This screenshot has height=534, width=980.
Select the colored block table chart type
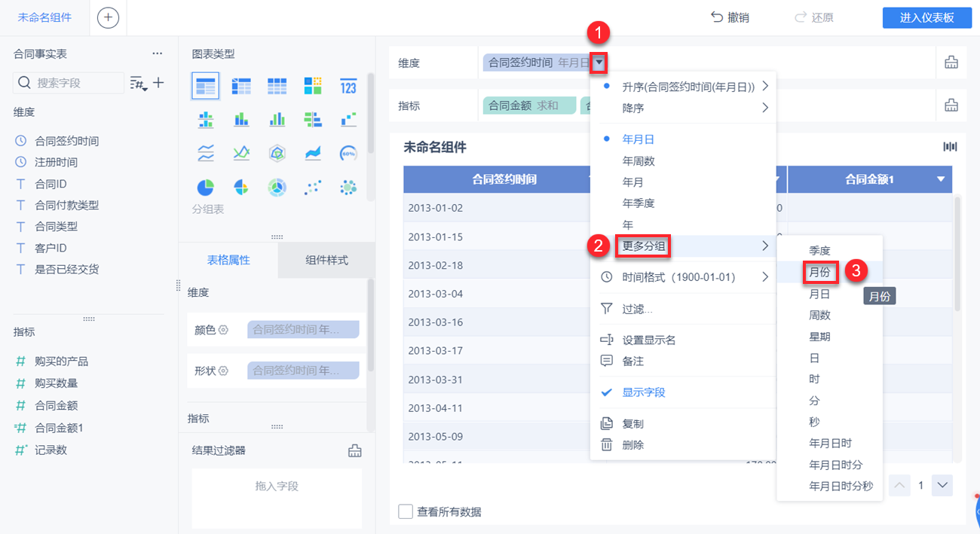(x=313, y=86)
